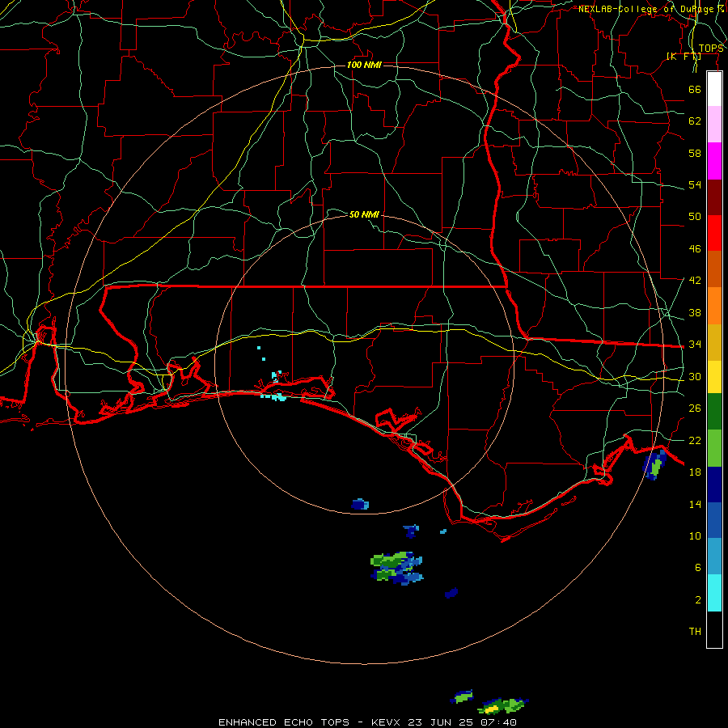Click the "50 NMI" range ring label
Viewport: 728px width, 728px height.
(364, 214)
